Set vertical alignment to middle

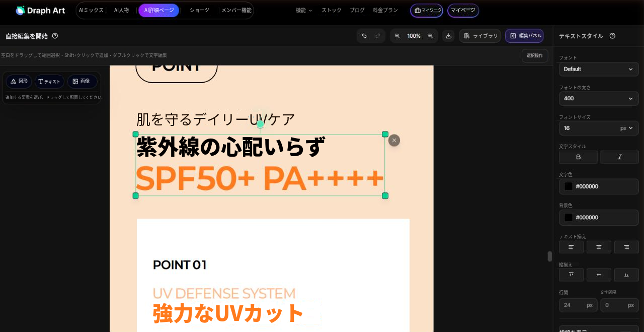(x=599, y=275)
